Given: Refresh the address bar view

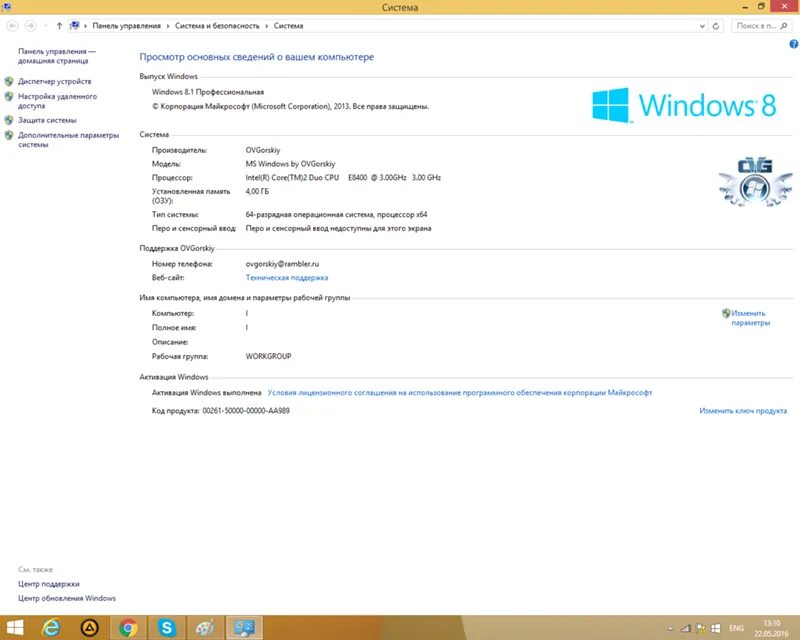Looking at the screenshot, I should point(716,26).
